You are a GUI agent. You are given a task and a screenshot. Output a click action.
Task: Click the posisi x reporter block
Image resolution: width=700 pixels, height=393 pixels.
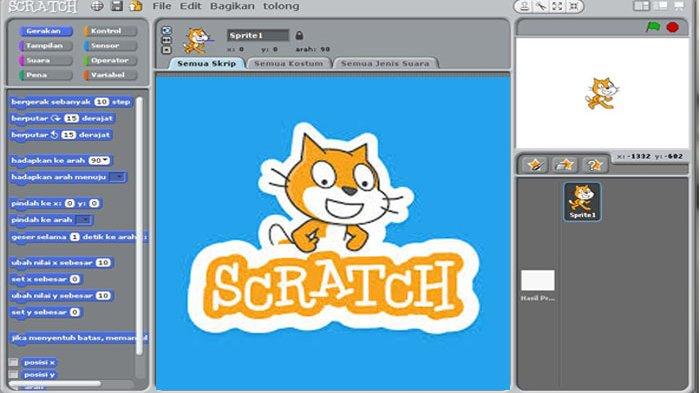[x=39, y=362]
